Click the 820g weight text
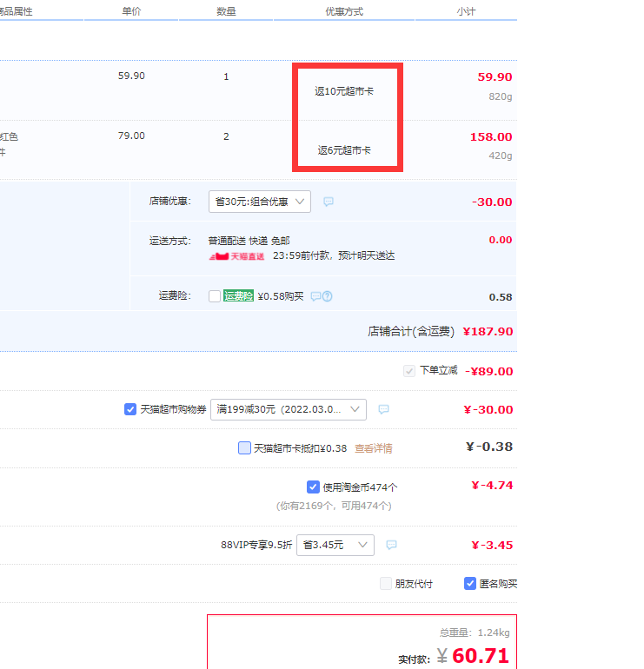 [501, 96]
